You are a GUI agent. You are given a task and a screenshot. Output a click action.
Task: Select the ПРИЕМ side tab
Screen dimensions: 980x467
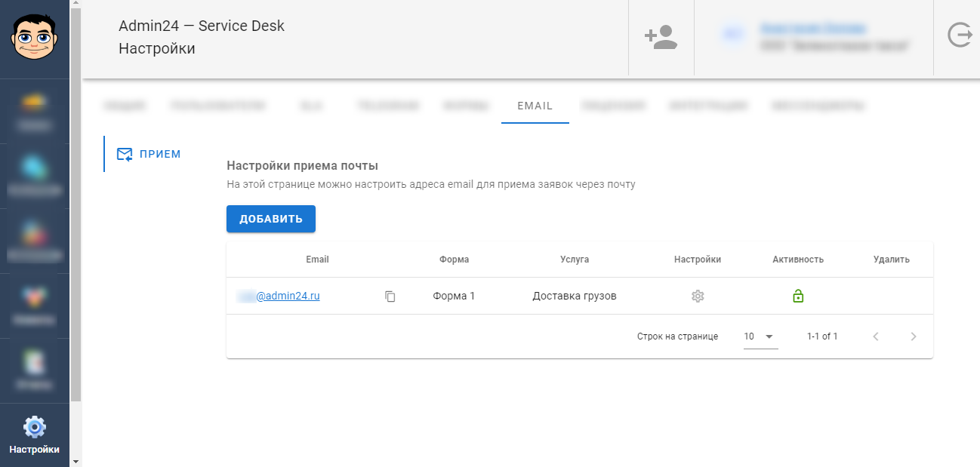150,154
